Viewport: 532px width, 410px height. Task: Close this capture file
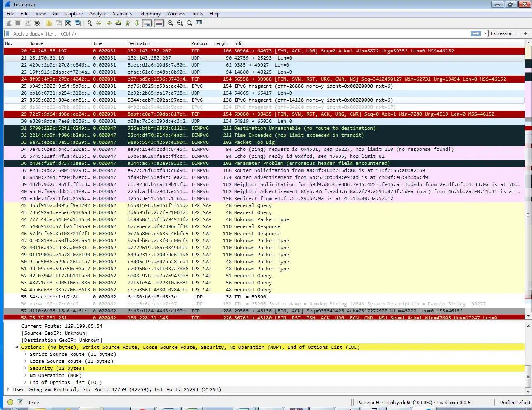68,23
